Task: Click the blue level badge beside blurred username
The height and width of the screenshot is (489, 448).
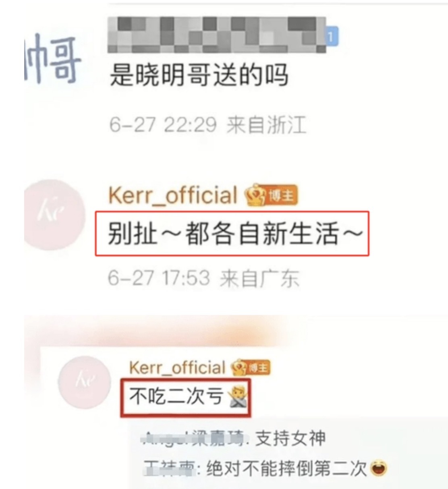Action: (332, 37)
